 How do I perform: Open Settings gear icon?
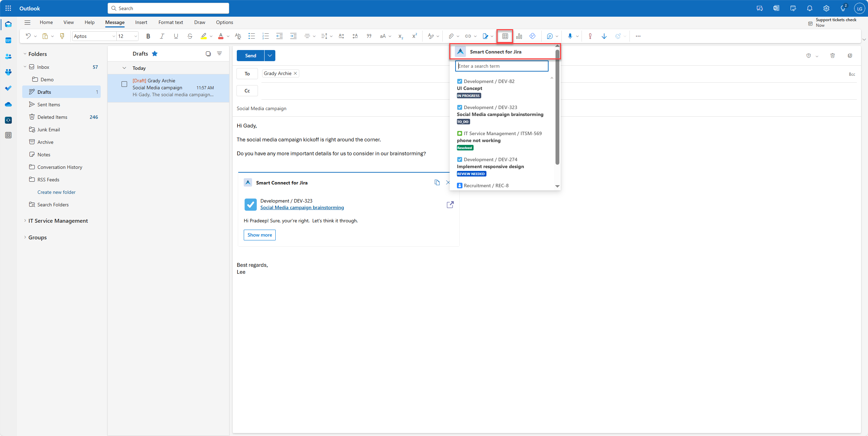coord(826,8)
